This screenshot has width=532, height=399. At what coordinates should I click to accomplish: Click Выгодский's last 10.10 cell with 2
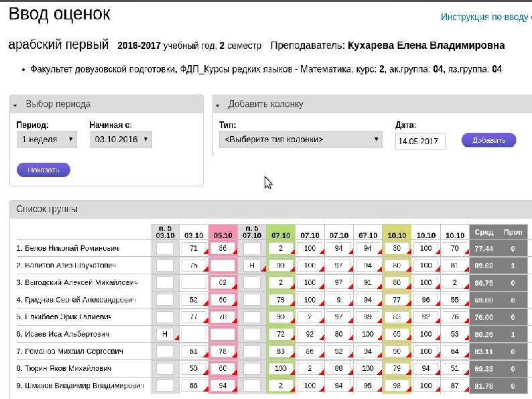click(455, 282)
